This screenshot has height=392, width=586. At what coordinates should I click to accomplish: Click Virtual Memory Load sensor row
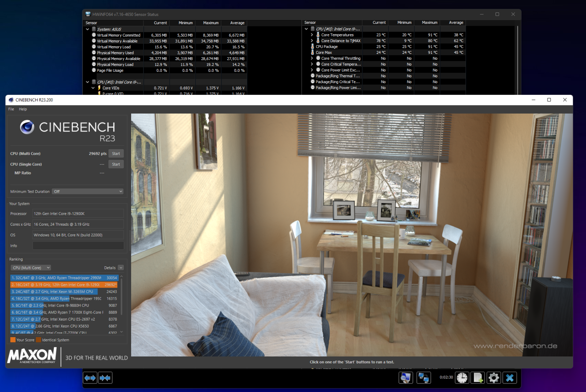pyautogui.click(x=166, y=47)
